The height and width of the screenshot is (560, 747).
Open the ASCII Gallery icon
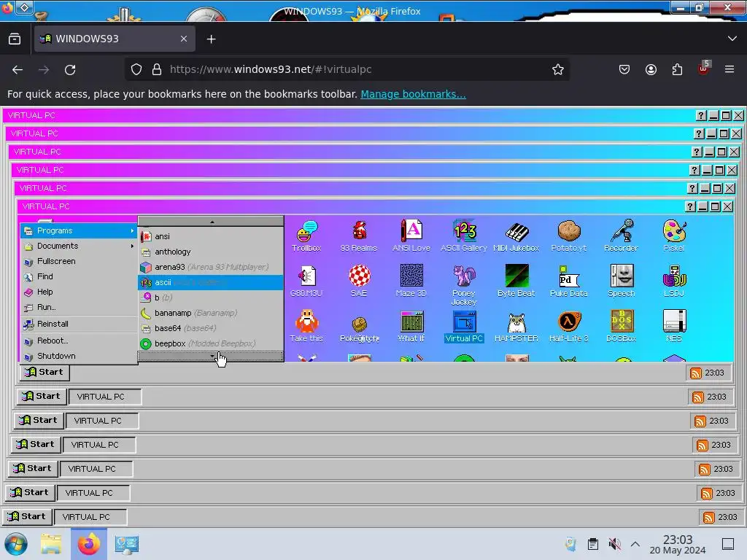(x=464, y=236)
